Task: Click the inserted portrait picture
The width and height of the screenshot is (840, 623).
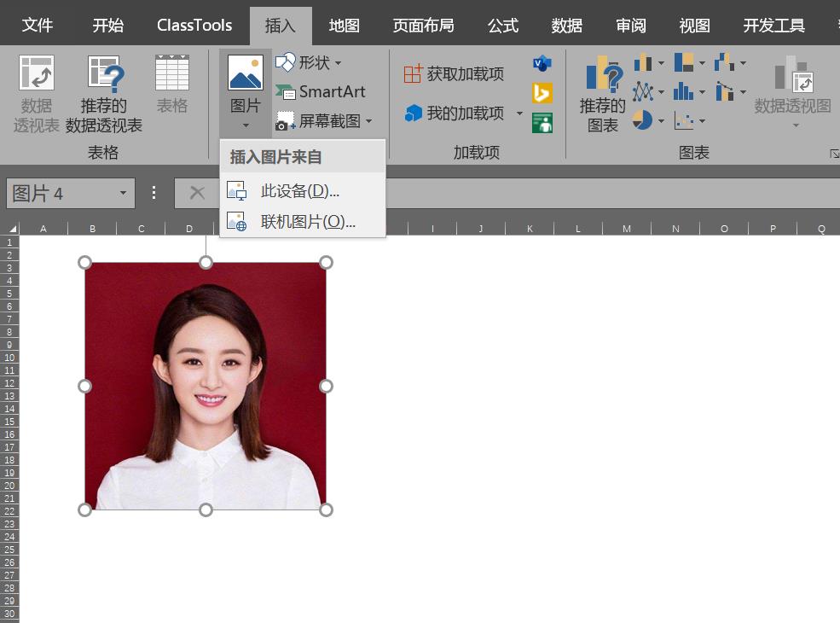Action: pyautogui.click(x=206, y=386)
